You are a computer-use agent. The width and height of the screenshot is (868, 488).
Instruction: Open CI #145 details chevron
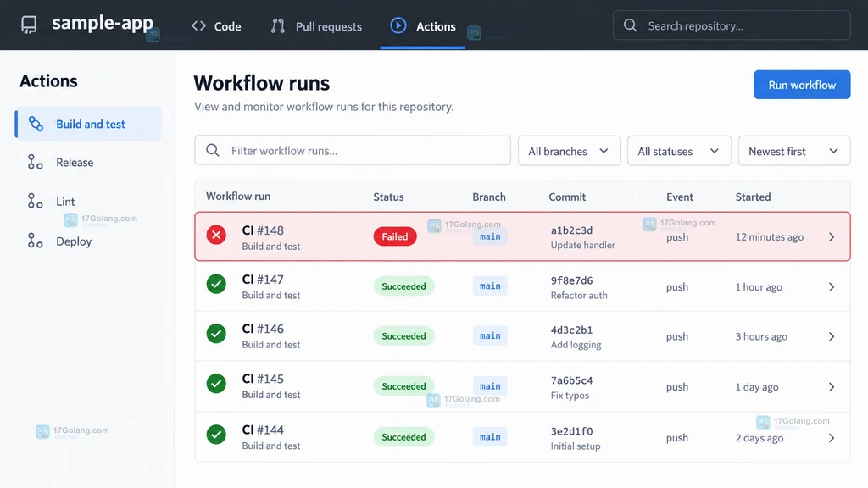832,386
